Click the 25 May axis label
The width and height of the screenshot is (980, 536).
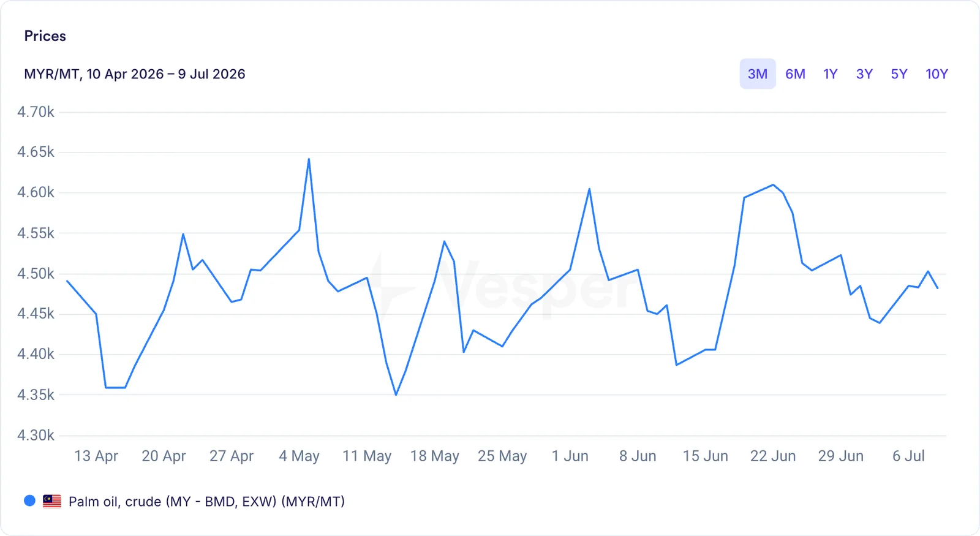tap(502, 456)
